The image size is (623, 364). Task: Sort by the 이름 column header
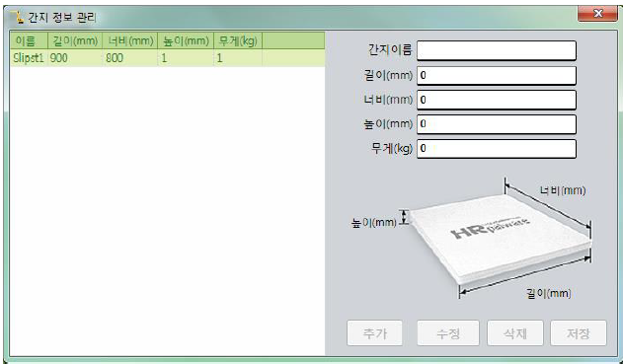[x=29, y=40]
